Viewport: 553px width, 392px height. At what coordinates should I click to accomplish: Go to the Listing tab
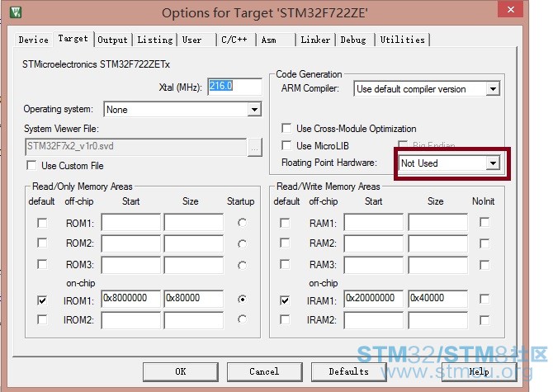(155, 40)
